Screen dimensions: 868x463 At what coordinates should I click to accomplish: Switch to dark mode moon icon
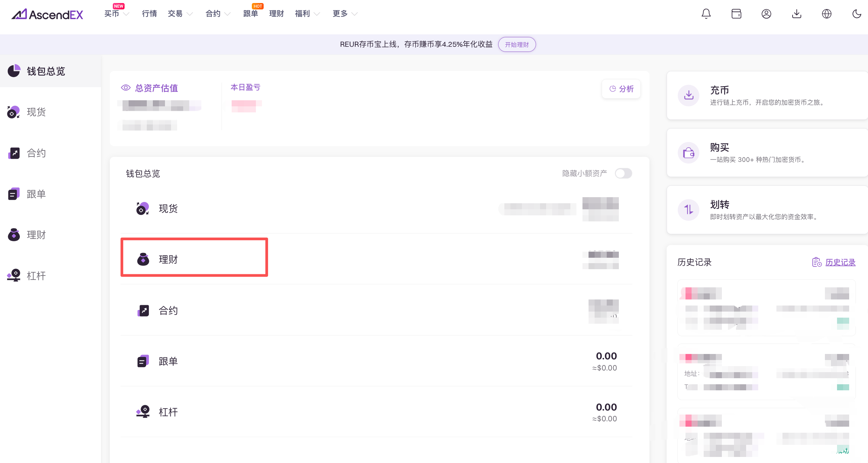pyautogui.click(x=857, y=14)
